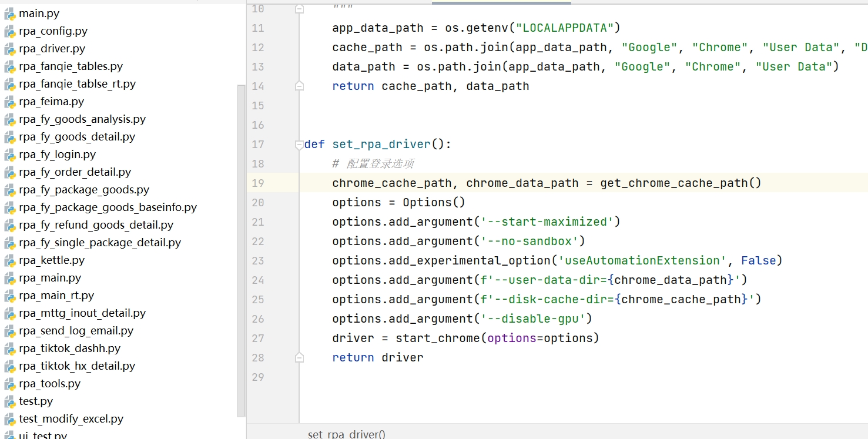Open rpa_tiktok_hx_detail.py
Viewport: 868px width, 439px height.
(x=77, y=366)
